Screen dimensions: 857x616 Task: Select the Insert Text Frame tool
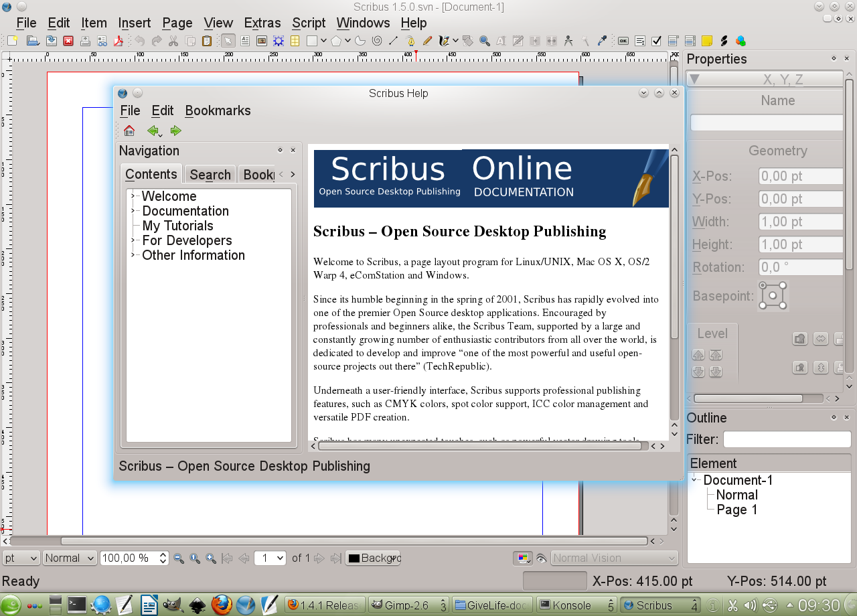(245, 42)
